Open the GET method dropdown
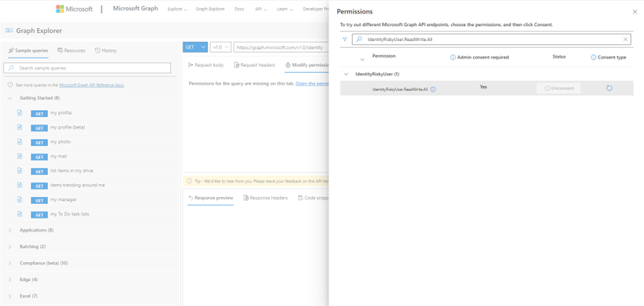Screen dimensions: 644x306 point(195,47)
